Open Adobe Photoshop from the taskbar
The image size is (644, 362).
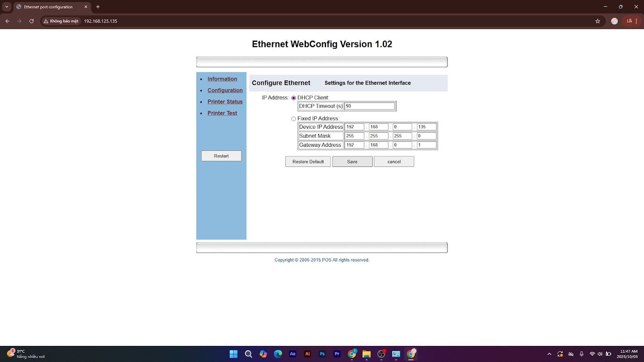point(322,354)
